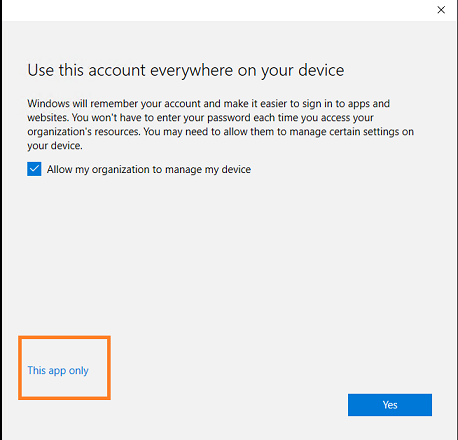Screen dimensions: 458x440
Task: Click the words "manage my device" in the label
Action: coord(208,169)
